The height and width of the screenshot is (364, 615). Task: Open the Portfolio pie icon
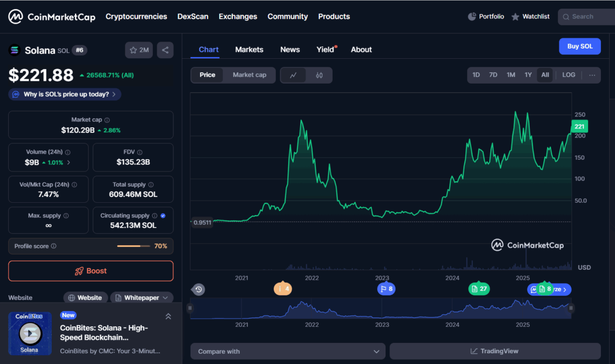click(x=472, y=17)
